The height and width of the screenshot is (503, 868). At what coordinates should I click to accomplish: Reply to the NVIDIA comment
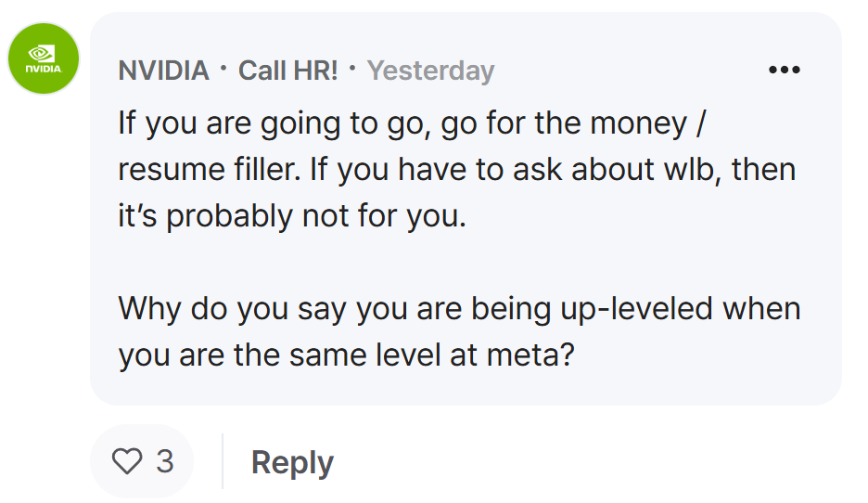pos(292,462)
